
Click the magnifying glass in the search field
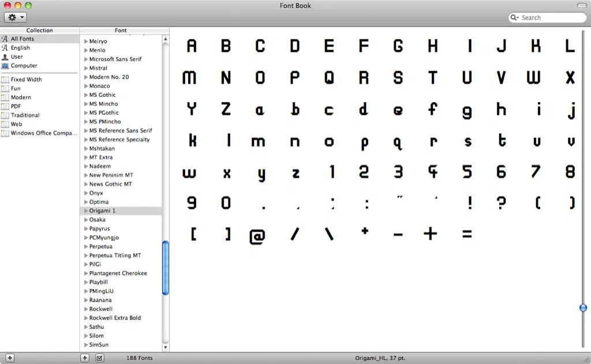tap(514, 18)
